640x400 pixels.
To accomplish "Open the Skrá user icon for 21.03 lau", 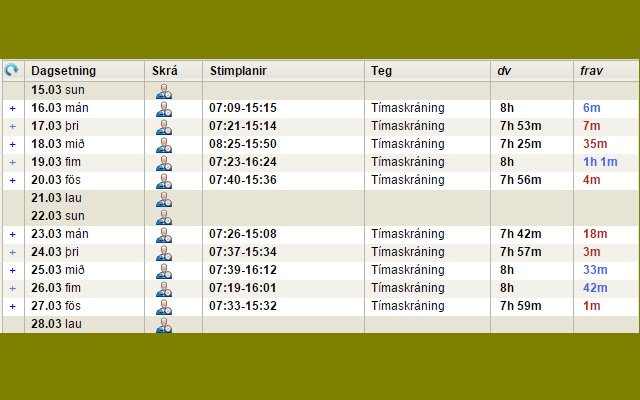I will click(x=164, y=199).
